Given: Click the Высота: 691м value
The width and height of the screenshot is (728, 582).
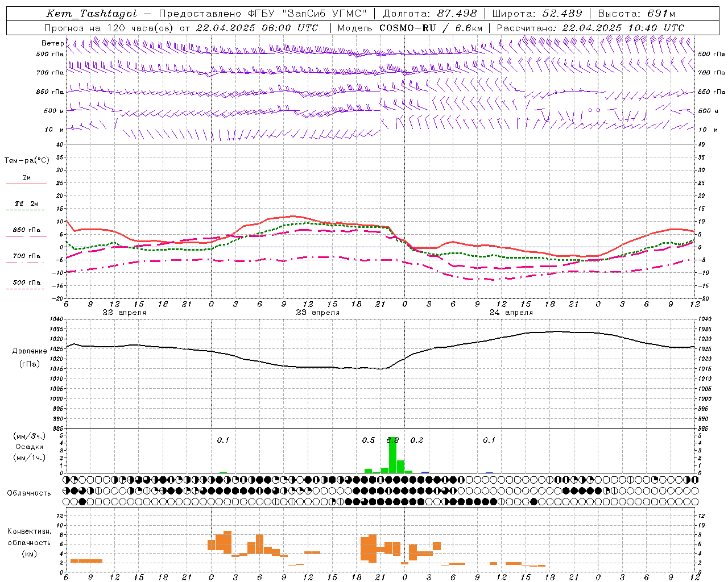Looking at the screenshot, I should click(636, 14).
